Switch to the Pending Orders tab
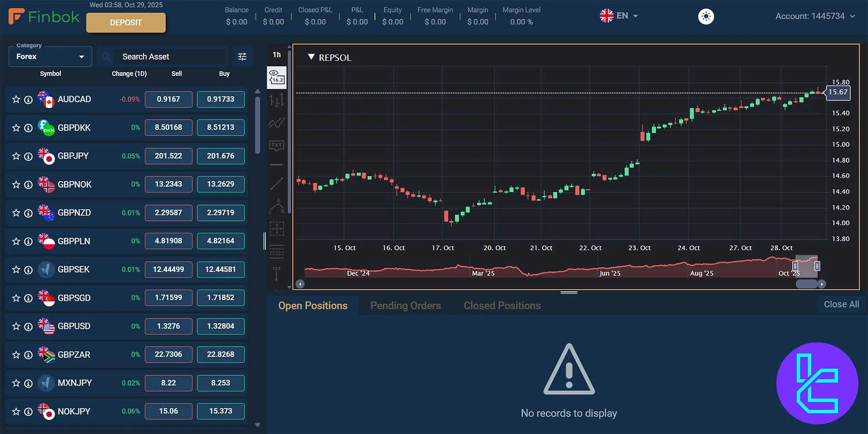The height and width of the screenshot is (434, 868). click(x=406, y=305)
